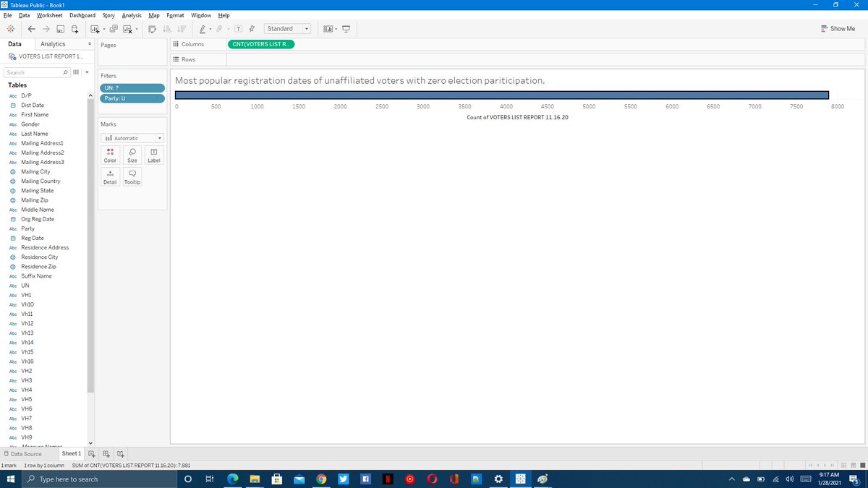Screen dimensions: 868x488
Task: Open the Help menu
Action: [224, 15]
